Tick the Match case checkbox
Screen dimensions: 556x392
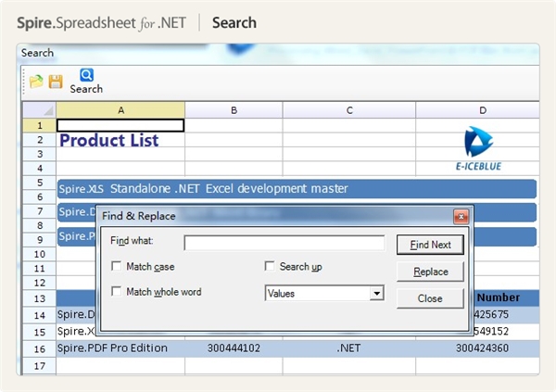point(117,266)
